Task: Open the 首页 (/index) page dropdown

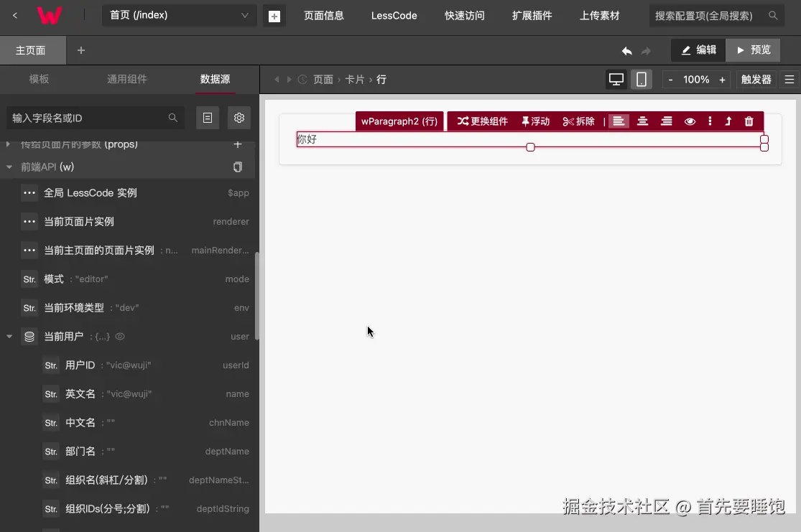Action: (180, 15)
